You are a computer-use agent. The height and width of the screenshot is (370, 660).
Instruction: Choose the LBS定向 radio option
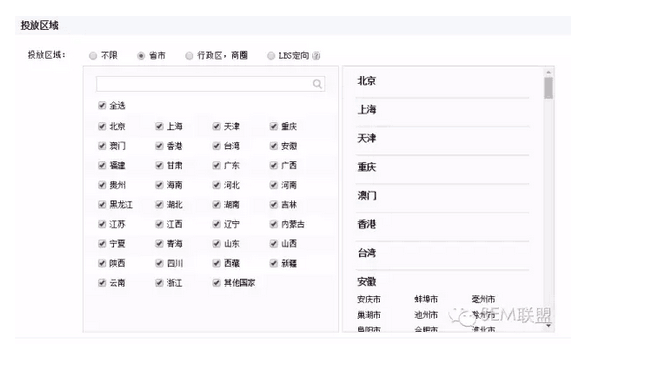(271, 56)
